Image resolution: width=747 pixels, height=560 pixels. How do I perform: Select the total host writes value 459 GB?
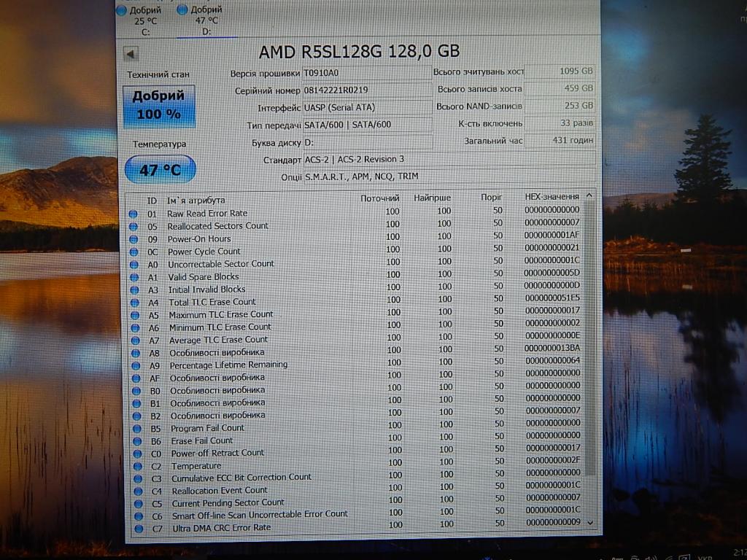(x=560, y=88)
